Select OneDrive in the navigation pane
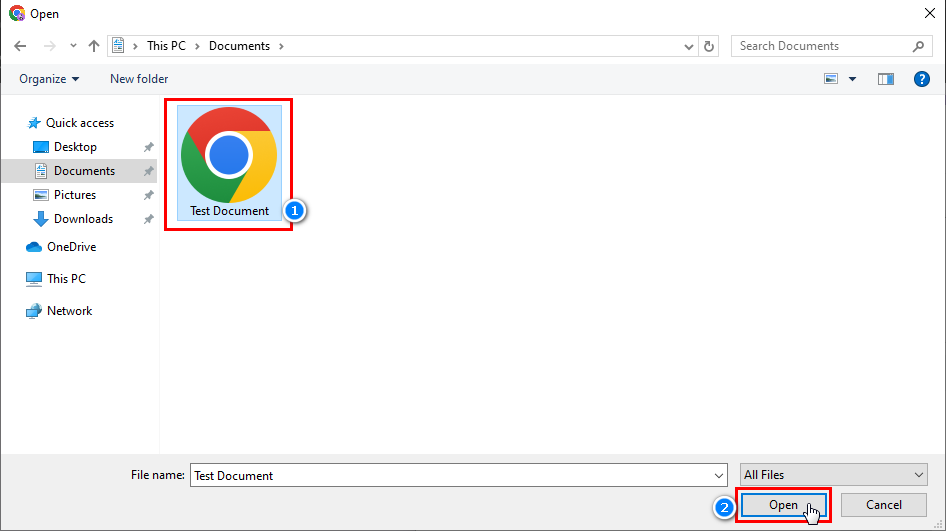 pos(71,247)
